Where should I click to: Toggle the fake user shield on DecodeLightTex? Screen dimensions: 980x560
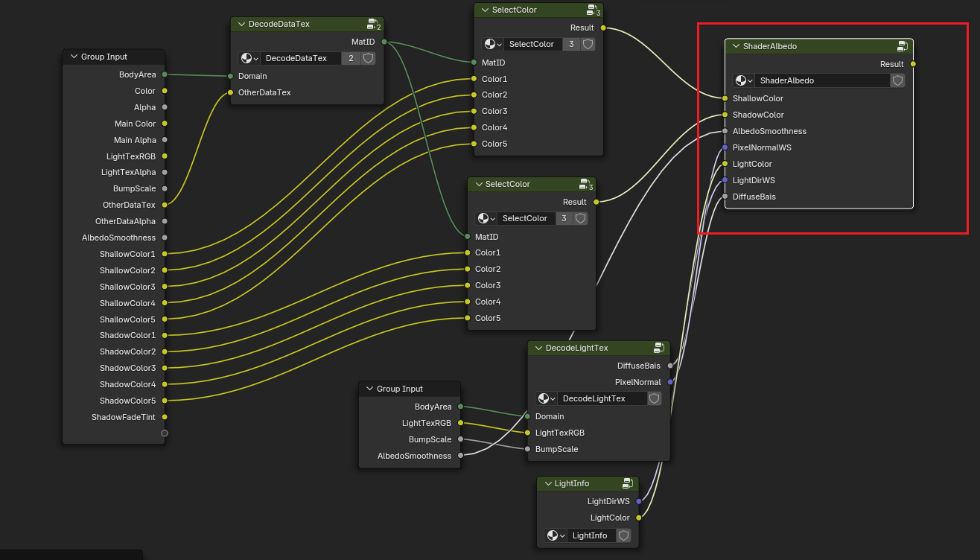click(654, 398)
